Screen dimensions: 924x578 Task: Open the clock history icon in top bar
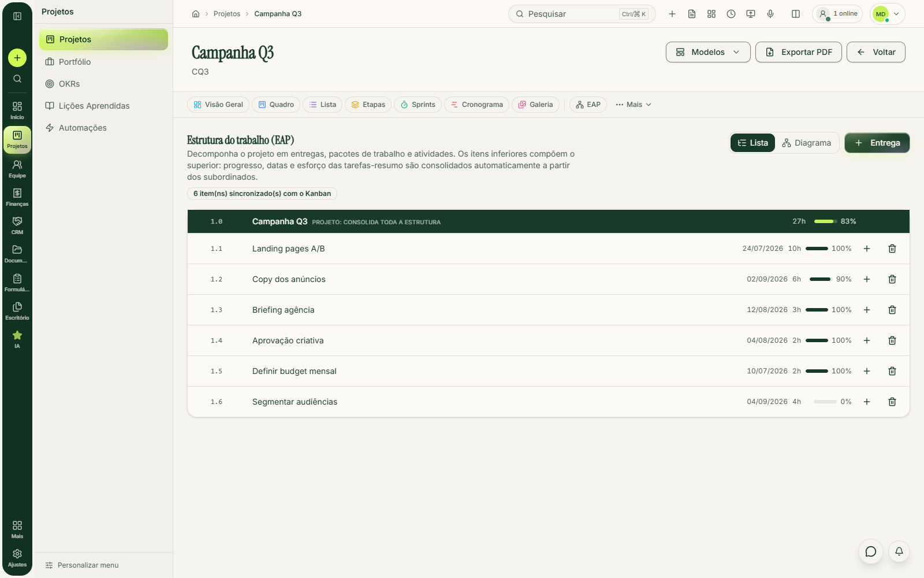click(x=731, y=14)
